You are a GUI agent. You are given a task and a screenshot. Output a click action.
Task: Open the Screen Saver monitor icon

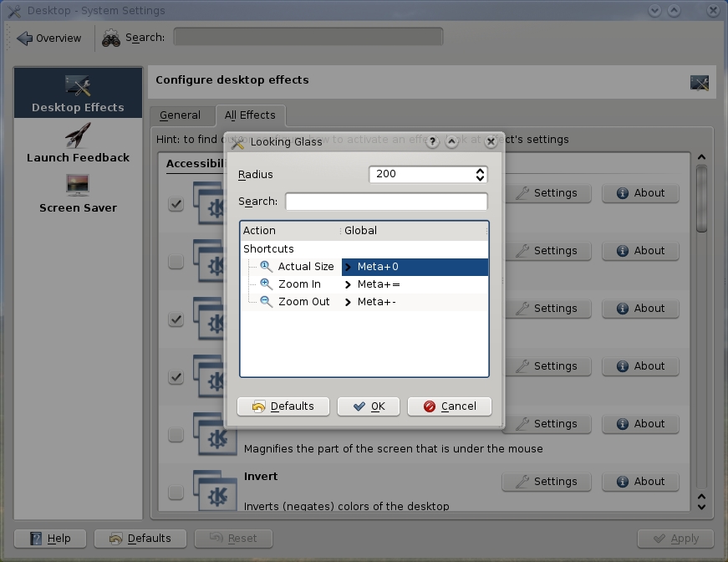78,185
